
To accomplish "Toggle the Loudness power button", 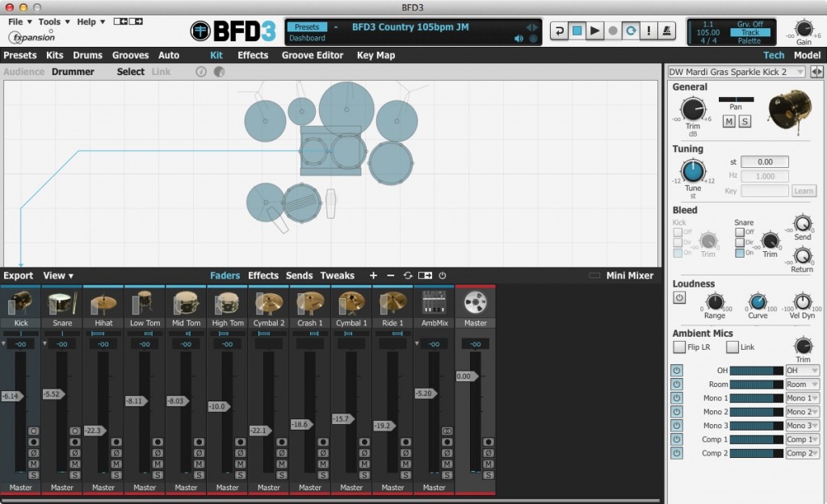I will point(679,298).
